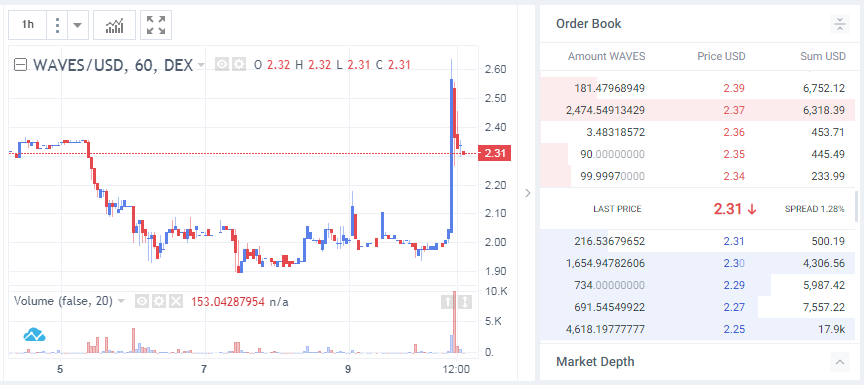This screenshot has height=385, width=864.
Task: Click the Price USD column header
Action: [x=721, y=56]
